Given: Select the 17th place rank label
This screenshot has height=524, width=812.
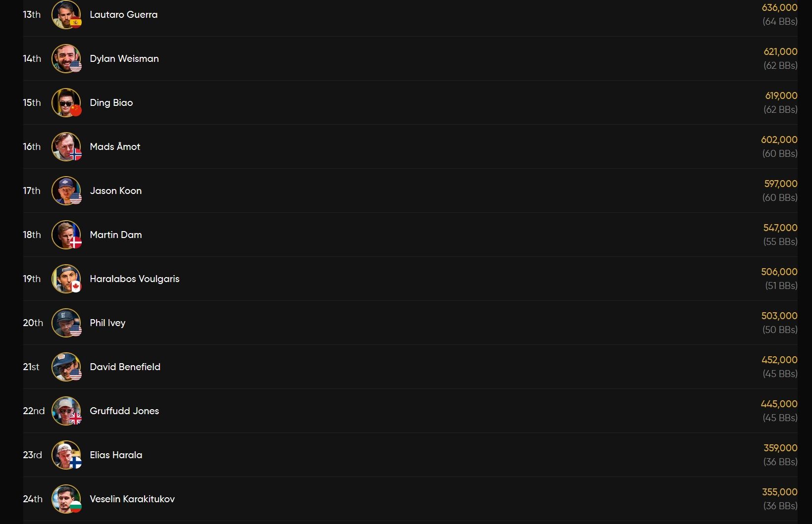Looking at the screenshot, I should click(32, 191).
